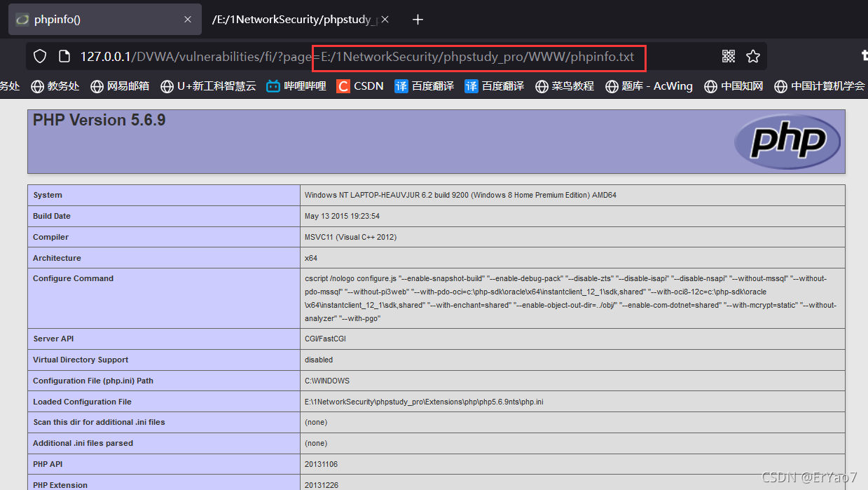
Task: Click the Configure Command label
Action: (x=73, y=278)
